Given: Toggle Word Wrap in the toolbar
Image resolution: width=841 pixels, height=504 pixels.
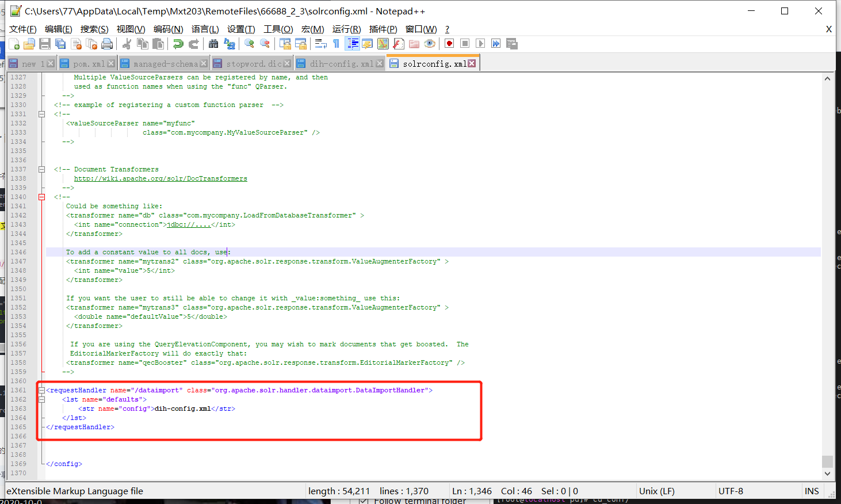Looking at the screenshot, I should 320,44.
